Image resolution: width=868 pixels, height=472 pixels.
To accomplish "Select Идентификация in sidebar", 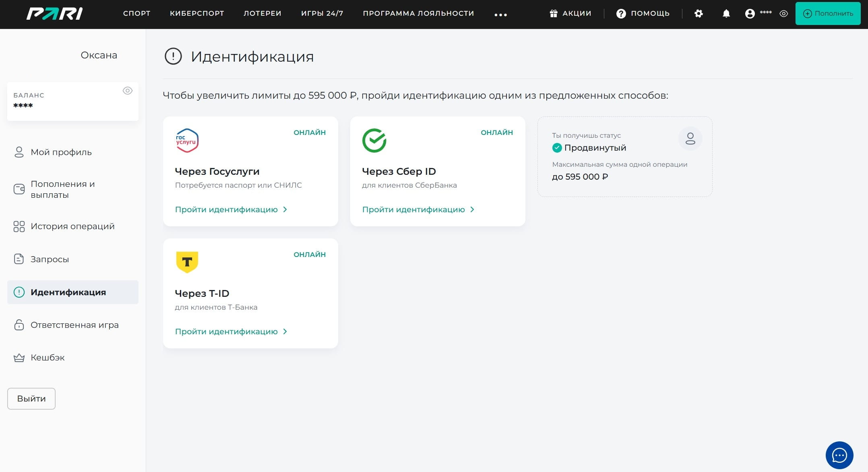I will click(73, 292).
